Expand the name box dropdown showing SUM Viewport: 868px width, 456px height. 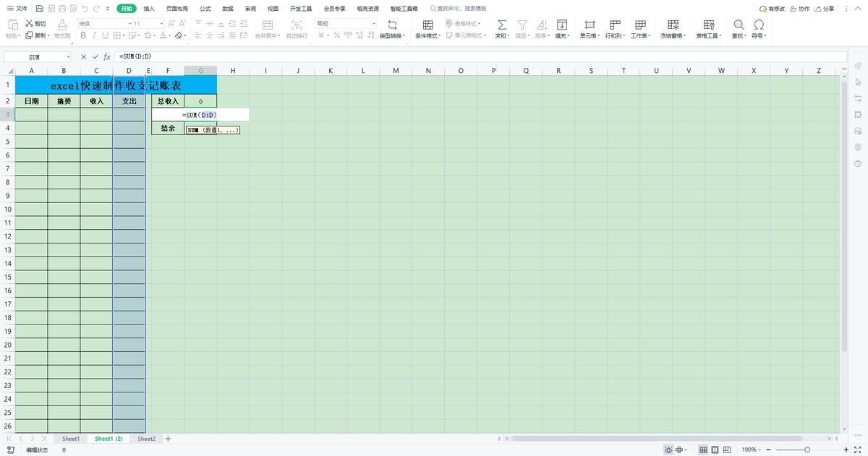(x=69, y=56)
